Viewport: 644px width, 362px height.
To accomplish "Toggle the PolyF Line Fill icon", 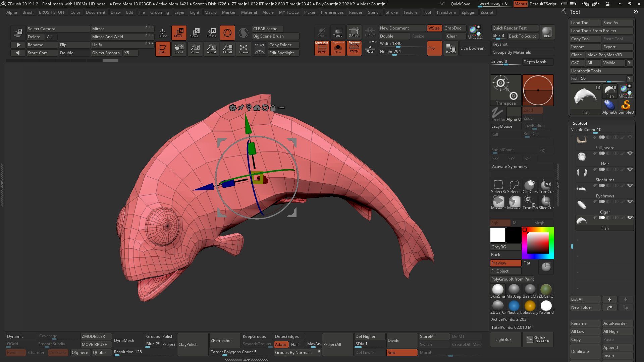I will (322, 48).
